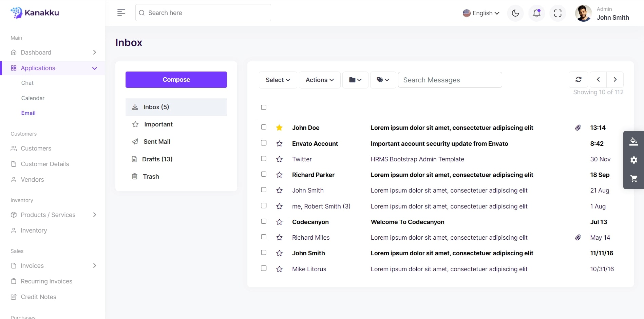Viewport: 644px width, 319px height.
Task: Open the Select dropdown
Action: pos(278,80)
